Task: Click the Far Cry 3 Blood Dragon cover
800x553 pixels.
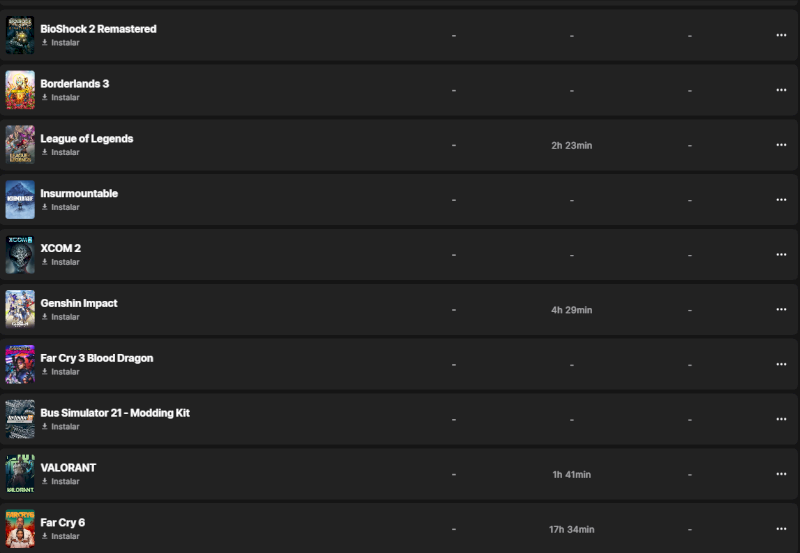Action: [x=20, y=365]
